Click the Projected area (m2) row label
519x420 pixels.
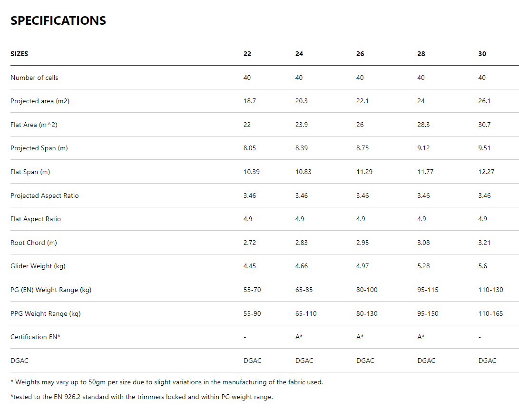tap(40, 101)
